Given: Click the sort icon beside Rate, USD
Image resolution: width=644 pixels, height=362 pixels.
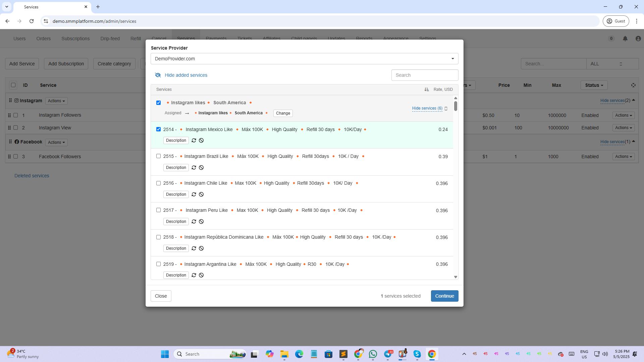Looking at the screenshot, I should (426, 89).
